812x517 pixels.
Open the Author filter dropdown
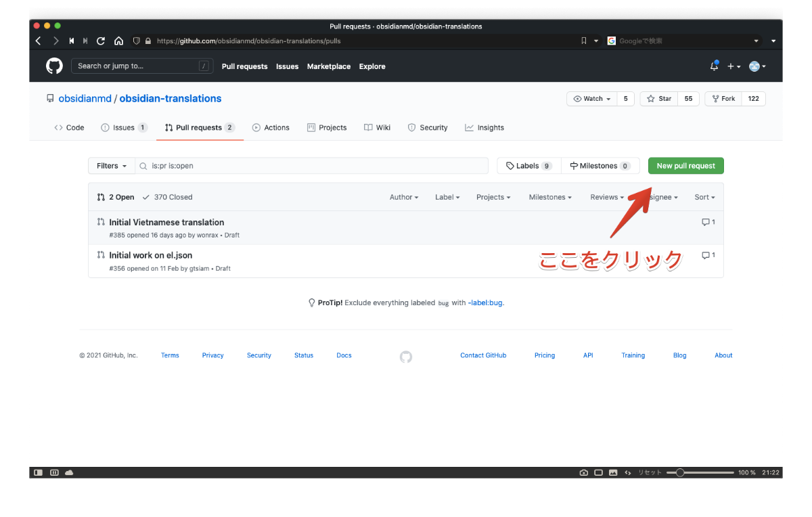pos(404,197)
